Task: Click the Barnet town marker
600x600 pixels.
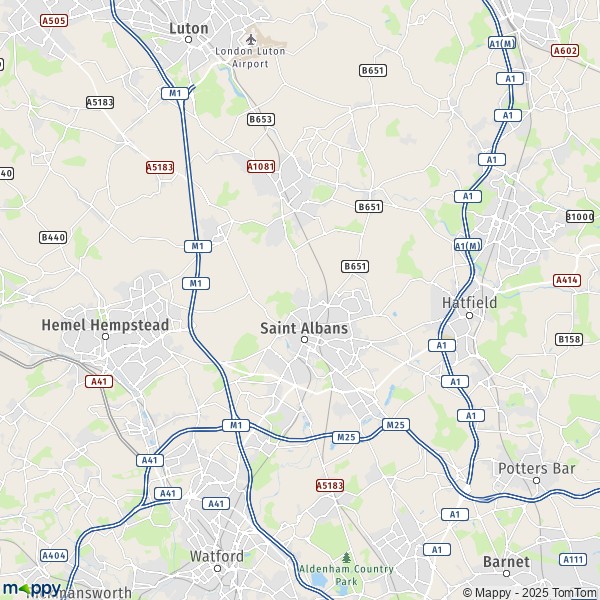Action: tap(506, 573)
